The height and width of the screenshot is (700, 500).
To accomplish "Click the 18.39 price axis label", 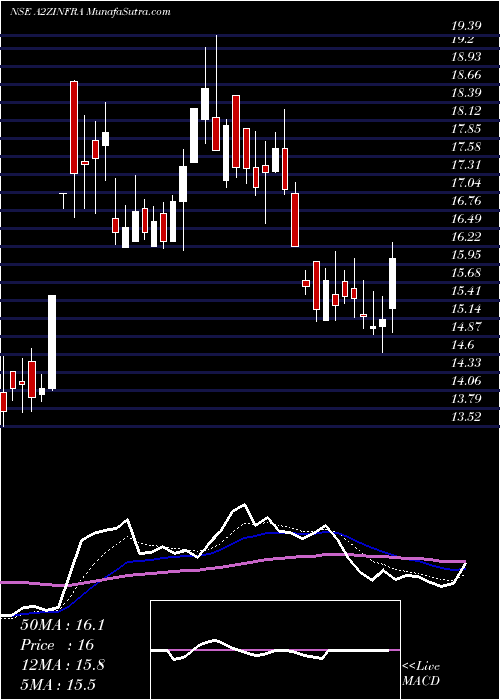I will (x=466, y=93).
